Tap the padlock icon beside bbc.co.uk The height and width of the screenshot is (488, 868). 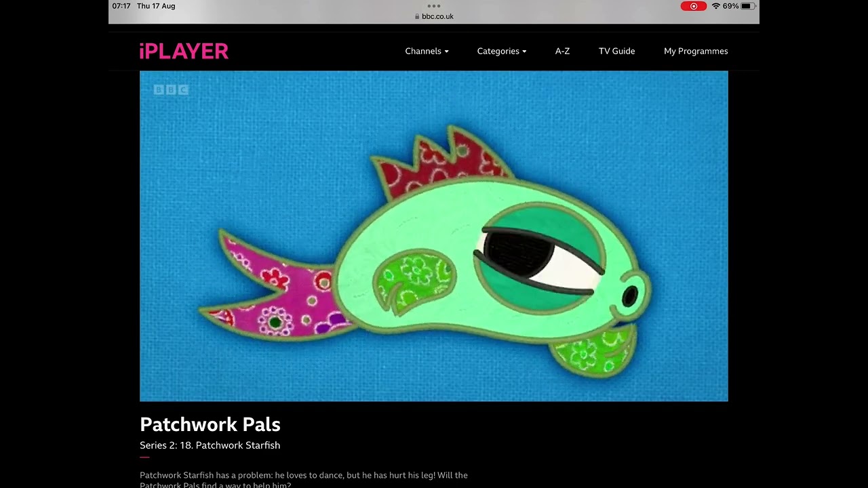pyautogui.click(x=417, y=16)
